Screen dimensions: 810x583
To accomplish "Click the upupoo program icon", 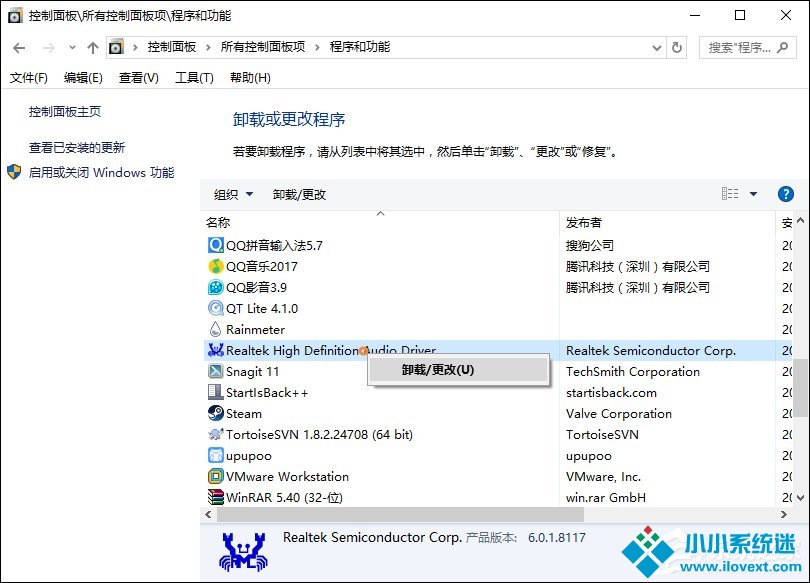I will pyautogui.click(x=215, y=455).
